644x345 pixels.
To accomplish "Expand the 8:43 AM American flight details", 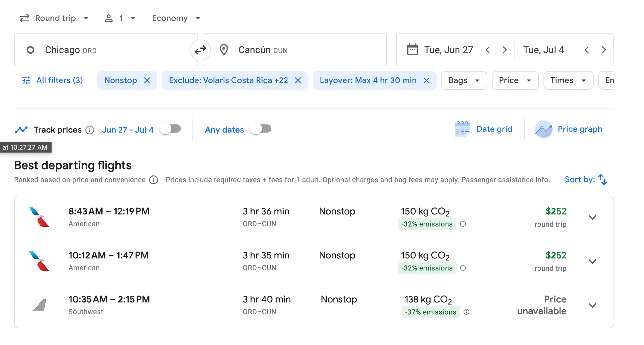I will 592,217.
